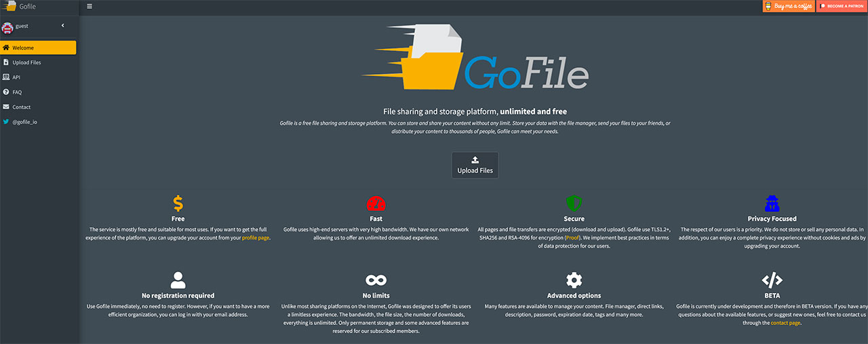The width and height of the screenshot is (868, 344).
Task: Click the Gofile folder logo in the top-left header
Action: pyautogui.click(x=9, y=6)
